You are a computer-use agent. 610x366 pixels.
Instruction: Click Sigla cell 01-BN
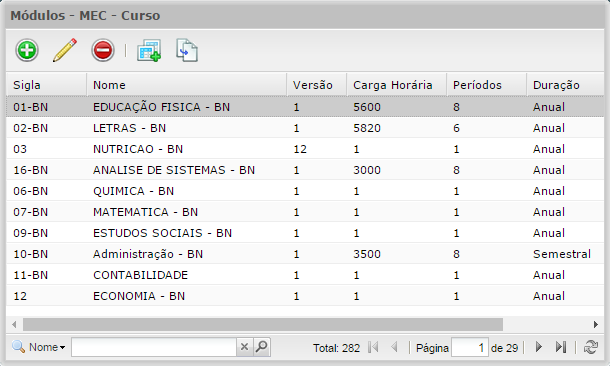(31, 107)
